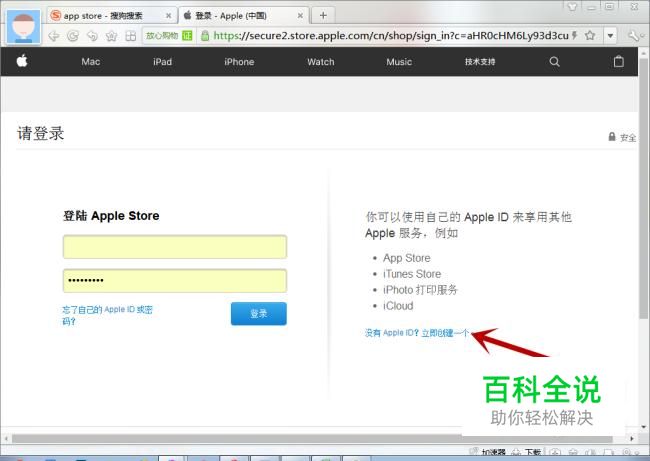Expand the address bar dropdown arrow
The width and height of the screenshot is (650, 461).
(x=610, y=36)
